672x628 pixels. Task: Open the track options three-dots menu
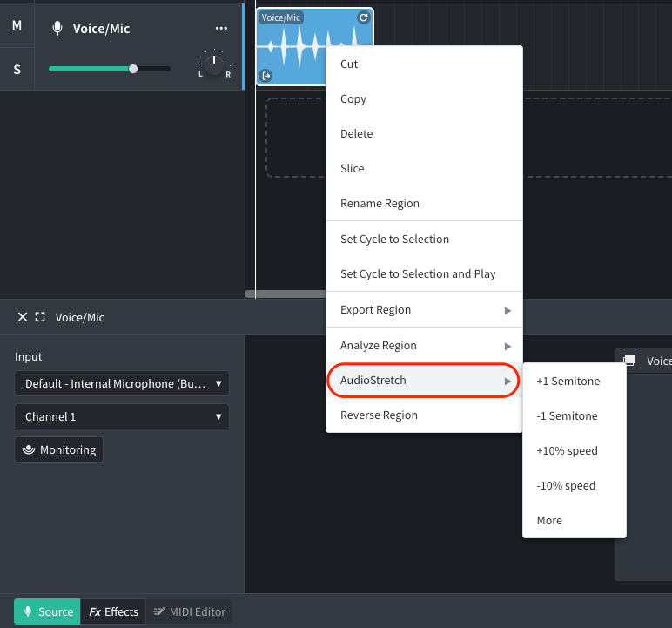[x=221, y=29]
